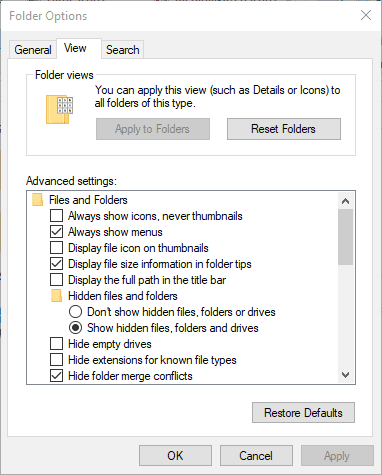
Task: Enable Always show icons, never thumbnails
Action: click(56, 216)
